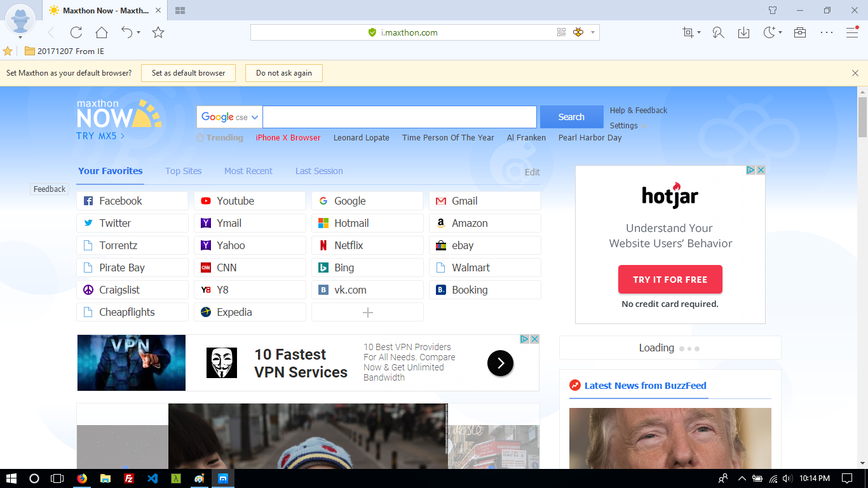This screenshot has width=868, height=488.
Task: Add page to favorites with star icon
Action: [158, 32]
